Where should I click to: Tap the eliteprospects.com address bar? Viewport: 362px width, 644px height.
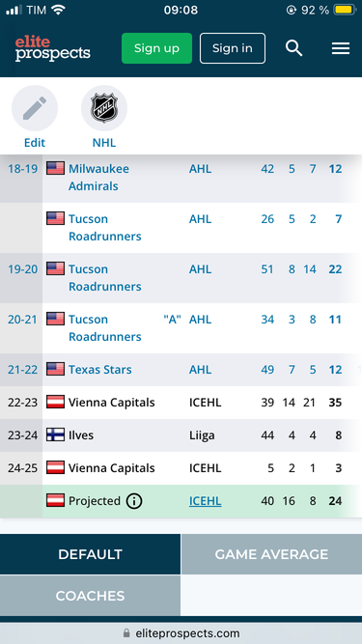181,633
